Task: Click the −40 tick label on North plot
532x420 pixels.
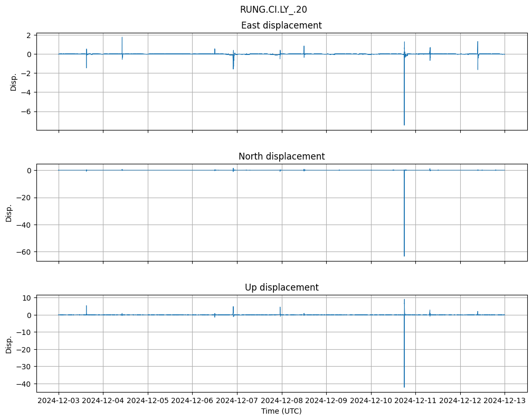Action: pyautogui.click(x=23, y=225)
